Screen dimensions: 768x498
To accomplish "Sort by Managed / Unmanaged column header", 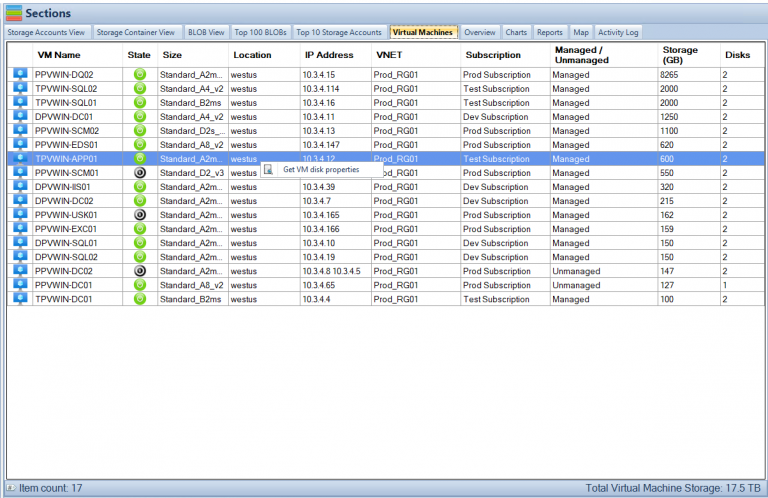I will tap(603, 55).
